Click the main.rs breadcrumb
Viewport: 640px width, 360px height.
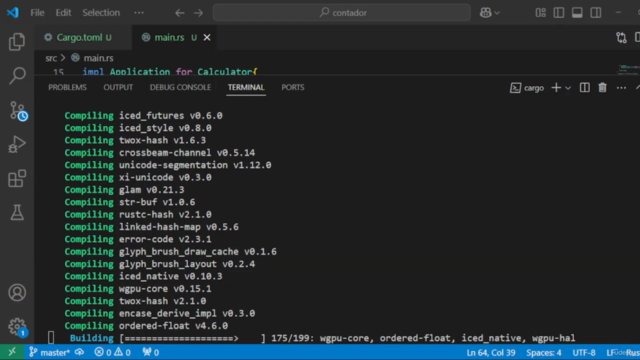coord(93,58)
